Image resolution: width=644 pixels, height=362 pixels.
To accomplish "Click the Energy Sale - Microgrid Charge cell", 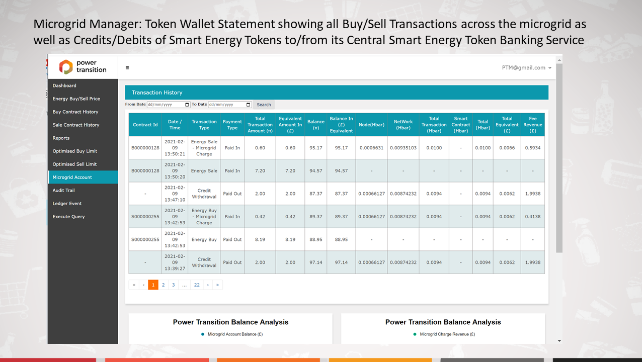I will click(x=204, y=148).
